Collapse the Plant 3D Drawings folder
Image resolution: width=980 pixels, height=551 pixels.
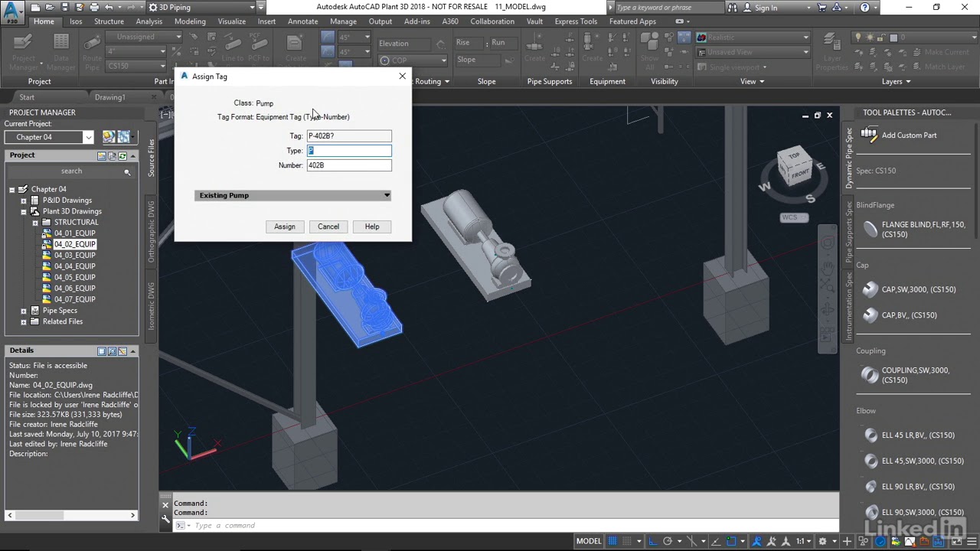tap(24, 211)
